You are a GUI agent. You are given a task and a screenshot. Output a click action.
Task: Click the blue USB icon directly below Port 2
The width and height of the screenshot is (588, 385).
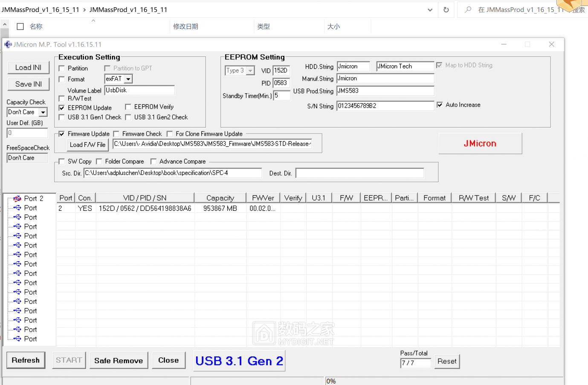pos(17,208)
